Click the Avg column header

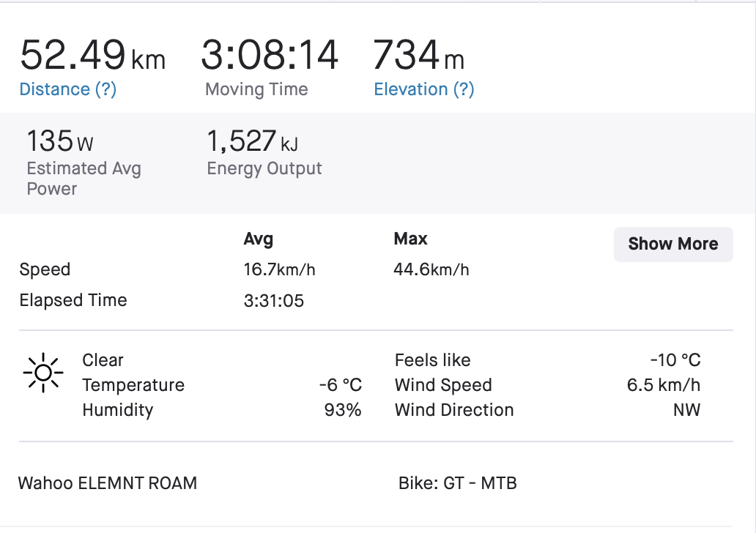tap(259, 239)
